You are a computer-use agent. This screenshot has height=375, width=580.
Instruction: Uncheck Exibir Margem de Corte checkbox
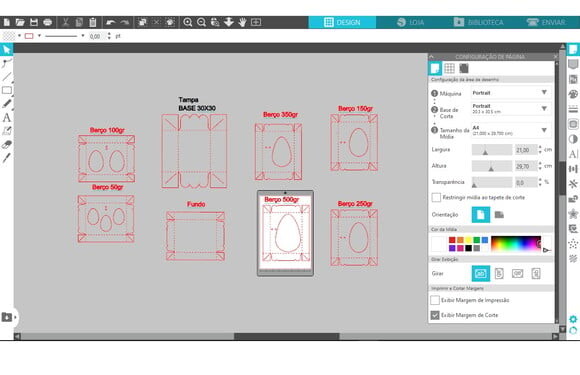[435, 315]
